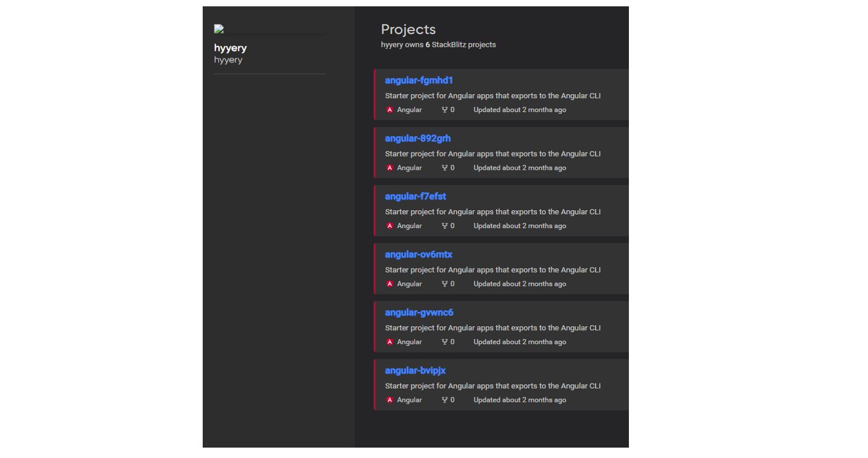Click 'Updated about 2 months ago' for angular-ov6mtx

tap(520, 284)
